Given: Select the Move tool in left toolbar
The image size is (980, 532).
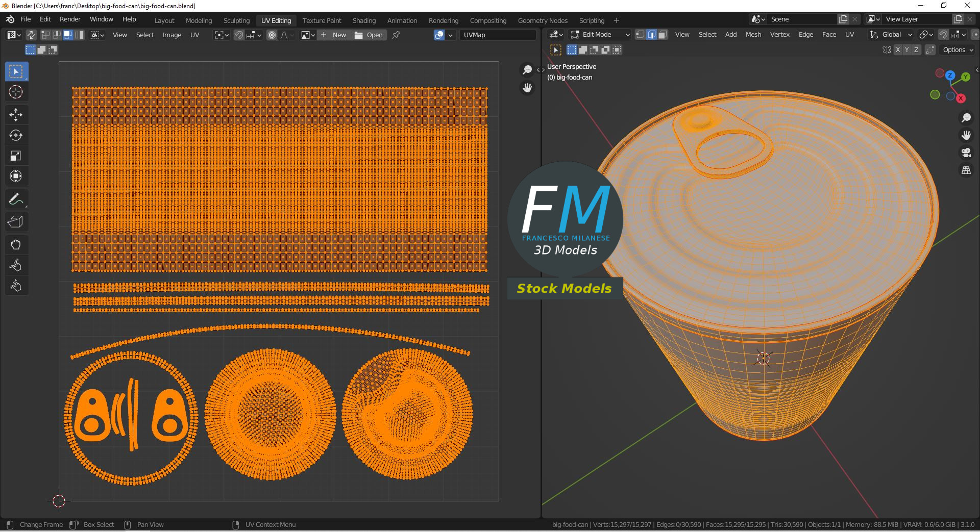Looking at the screenshot, I should coord(16,115).
